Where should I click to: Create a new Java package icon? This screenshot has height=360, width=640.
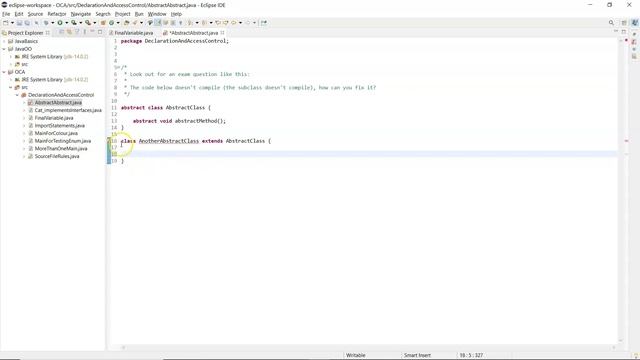click(103, 23)
